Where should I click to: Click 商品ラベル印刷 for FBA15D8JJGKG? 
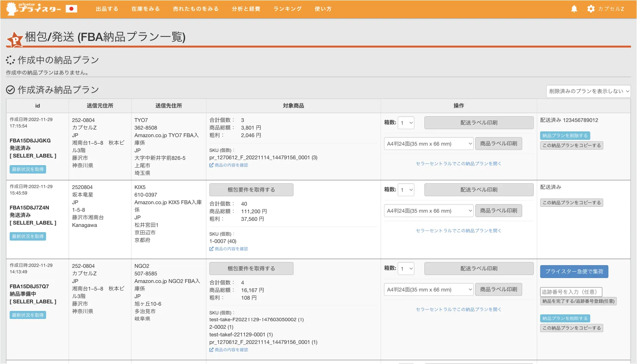click(498, 144)
